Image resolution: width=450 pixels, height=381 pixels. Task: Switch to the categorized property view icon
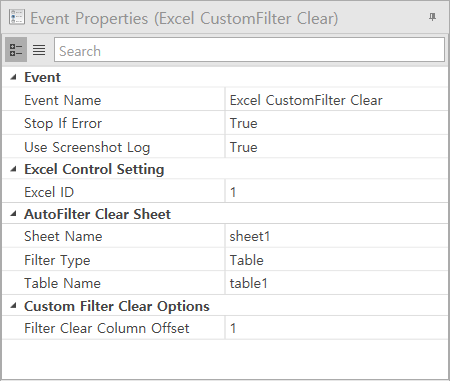[16, 50]
